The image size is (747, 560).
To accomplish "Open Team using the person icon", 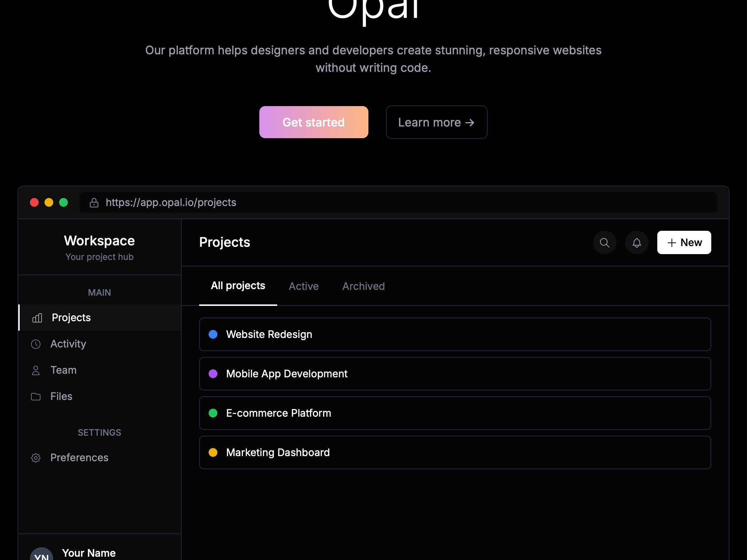I will [36, 370].
